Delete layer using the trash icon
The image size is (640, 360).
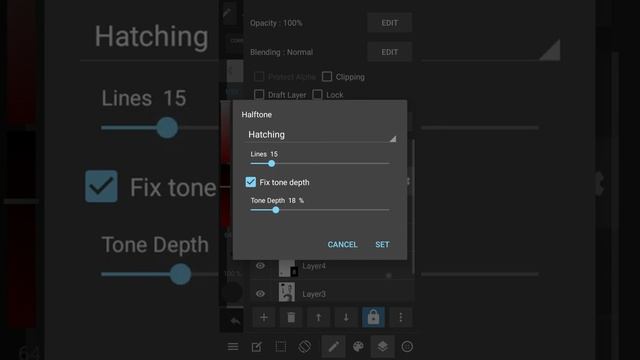pos(291,317)
